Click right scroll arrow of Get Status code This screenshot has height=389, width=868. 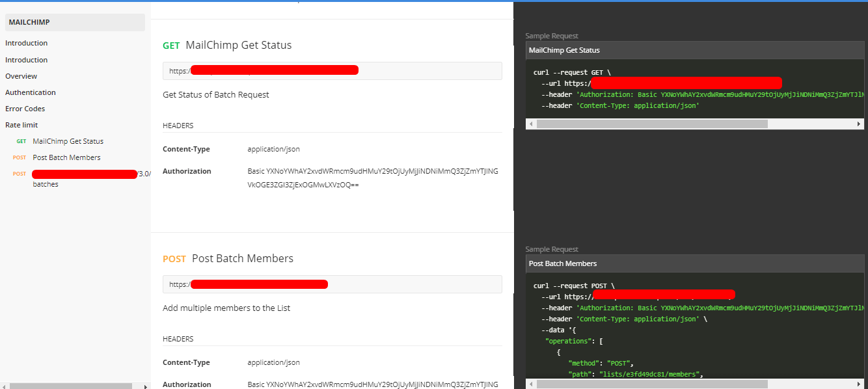pos(859,124)
